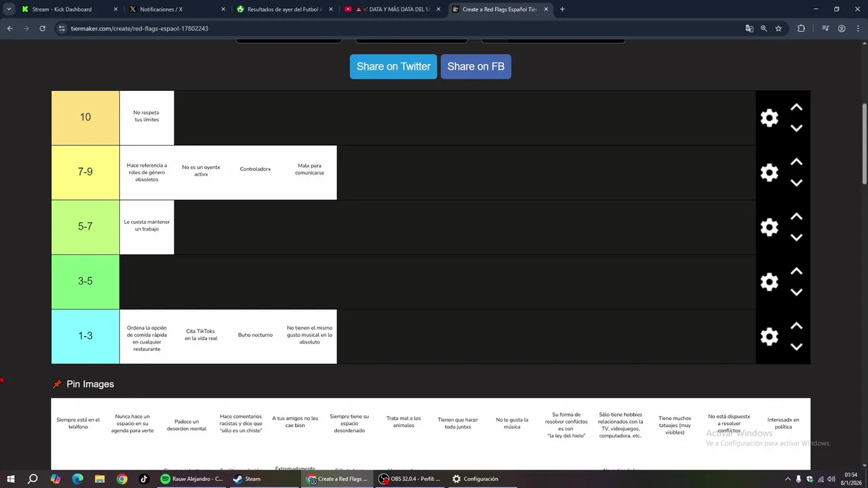The image size is (868, 488).
Task: Open Windows Start menu
Action: click(11, 479)
